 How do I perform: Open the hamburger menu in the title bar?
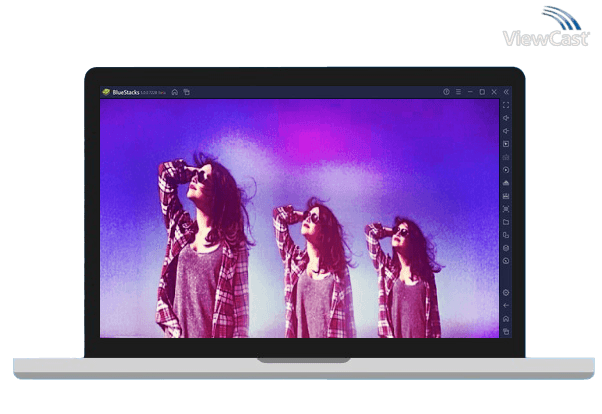tap(458, 92)
